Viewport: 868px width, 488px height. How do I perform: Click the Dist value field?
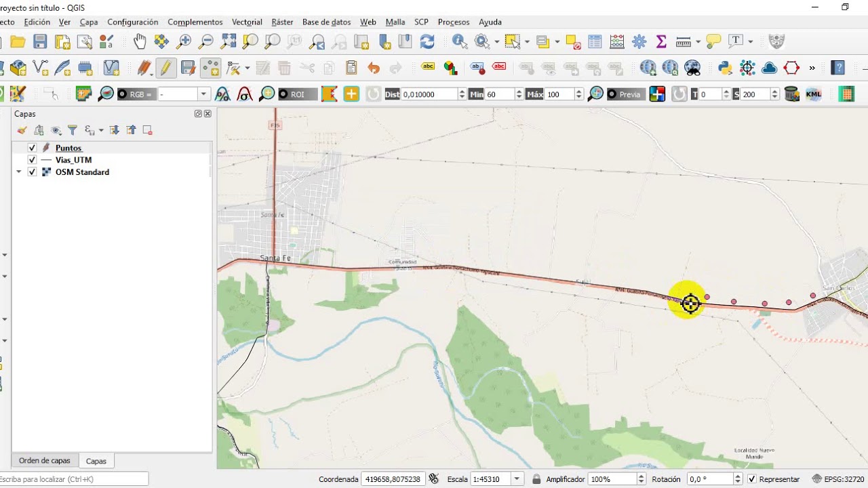430,94
